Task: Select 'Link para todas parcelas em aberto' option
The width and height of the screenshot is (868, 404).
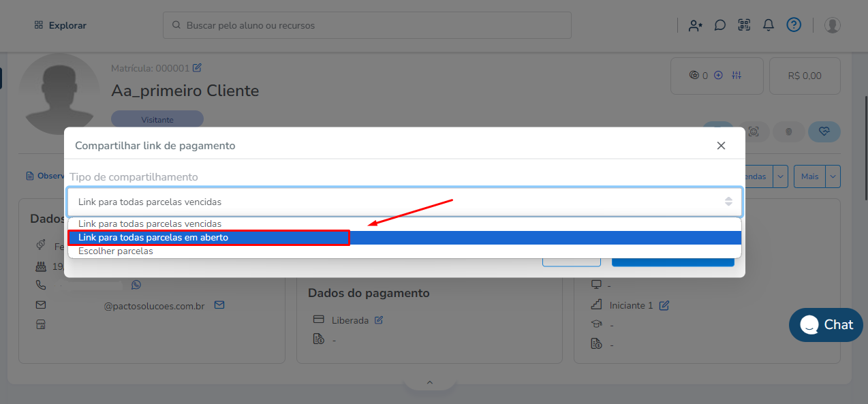Action: pos(153,238)
